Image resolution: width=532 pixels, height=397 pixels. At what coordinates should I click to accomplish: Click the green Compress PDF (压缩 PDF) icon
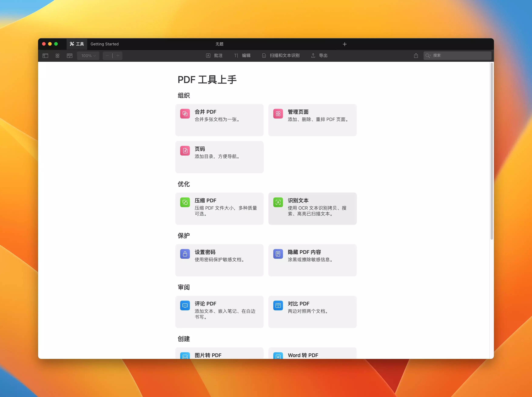(x=185, y=202)
